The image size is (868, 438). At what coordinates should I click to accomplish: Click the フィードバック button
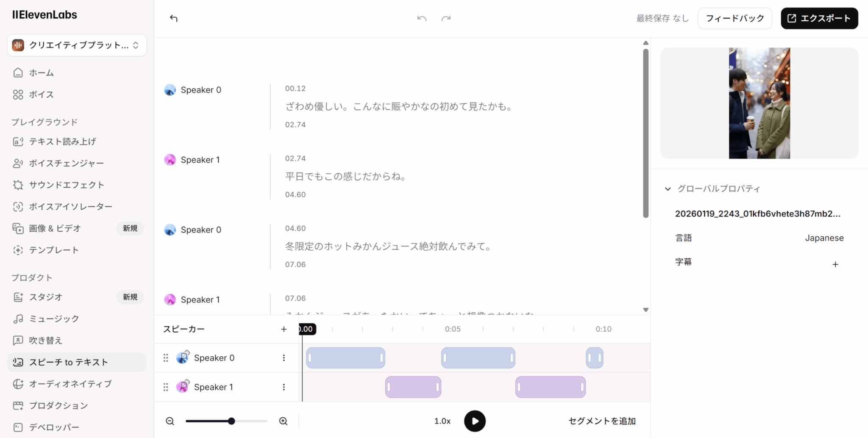734,18
